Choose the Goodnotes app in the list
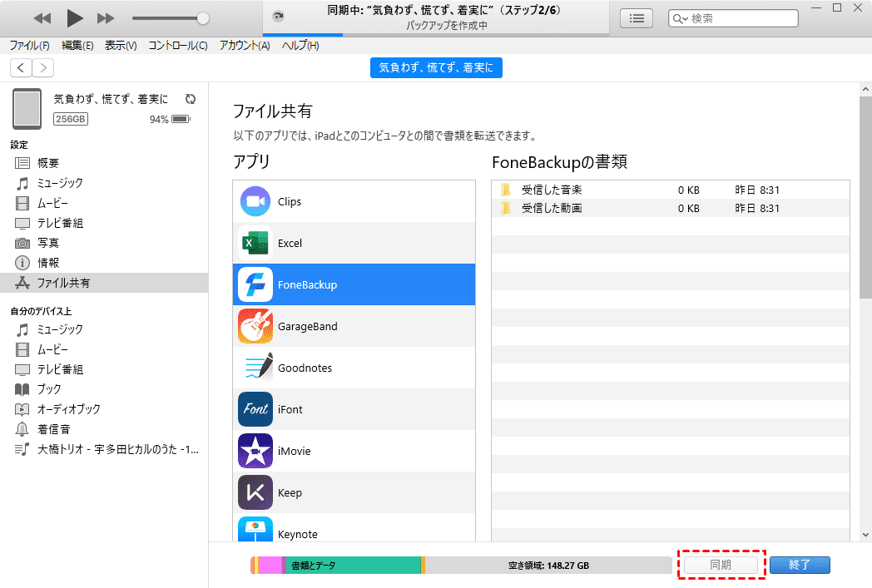The height and width of the screenshot is (588, 872). pos(305,368)
